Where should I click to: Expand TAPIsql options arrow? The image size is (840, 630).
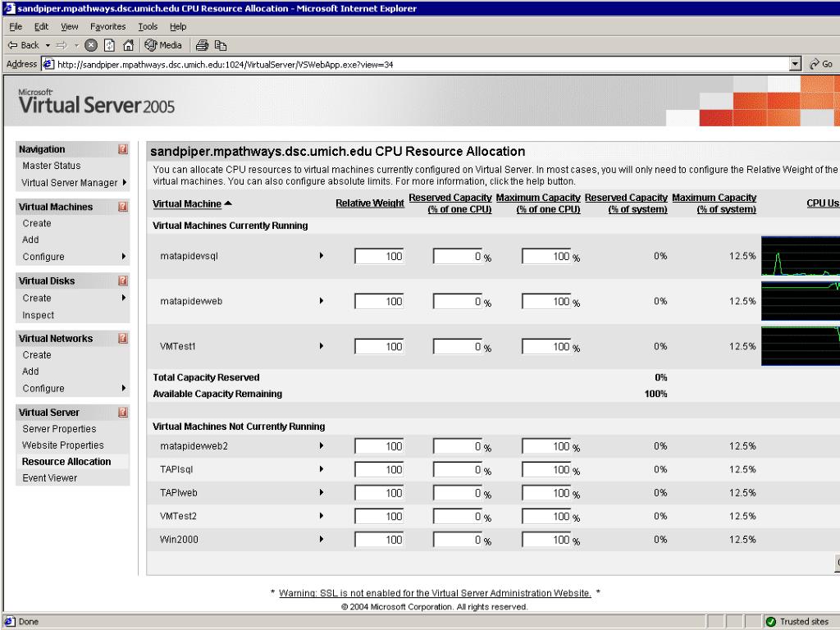[322, 468]
